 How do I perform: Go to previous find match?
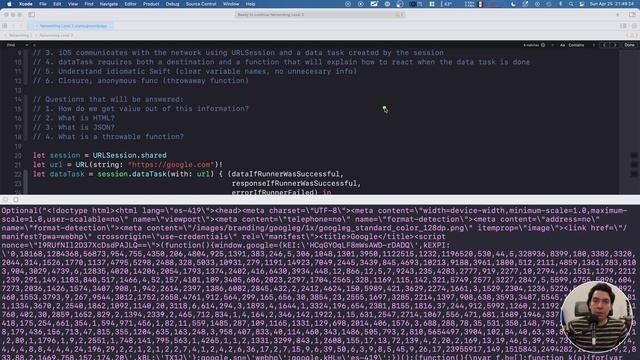pos(604,45)
